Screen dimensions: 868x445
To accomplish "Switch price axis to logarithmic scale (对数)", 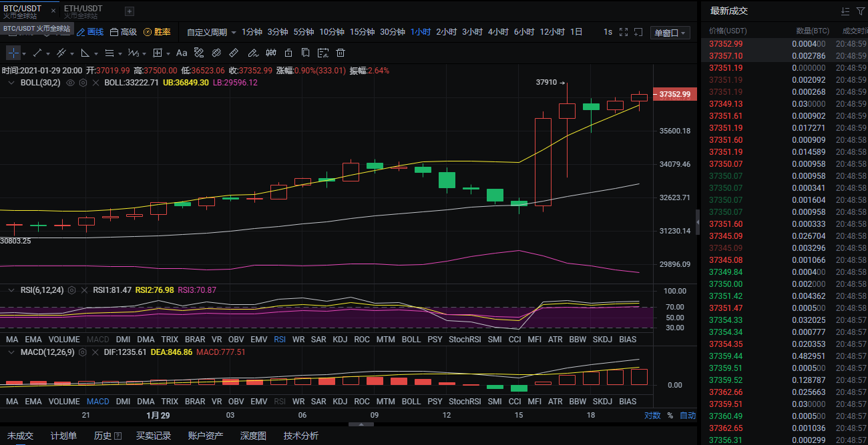I will 652,415.
